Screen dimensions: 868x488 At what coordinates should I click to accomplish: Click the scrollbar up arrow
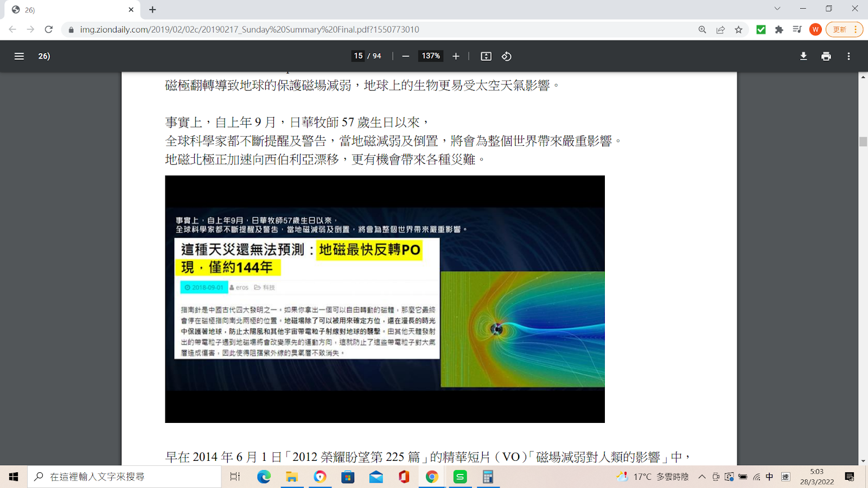(x=863, y=77)
